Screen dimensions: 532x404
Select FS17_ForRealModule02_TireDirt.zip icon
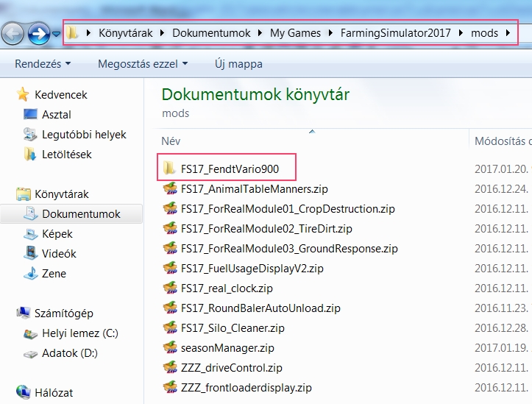point(170,228)
